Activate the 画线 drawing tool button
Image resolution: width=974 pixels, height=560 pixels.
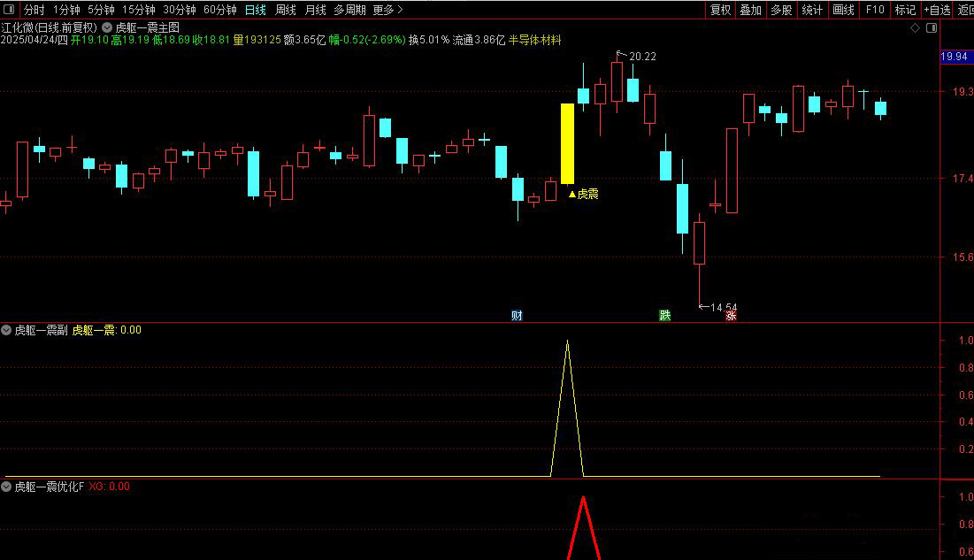pyautogui.click(x=844, y=10)
